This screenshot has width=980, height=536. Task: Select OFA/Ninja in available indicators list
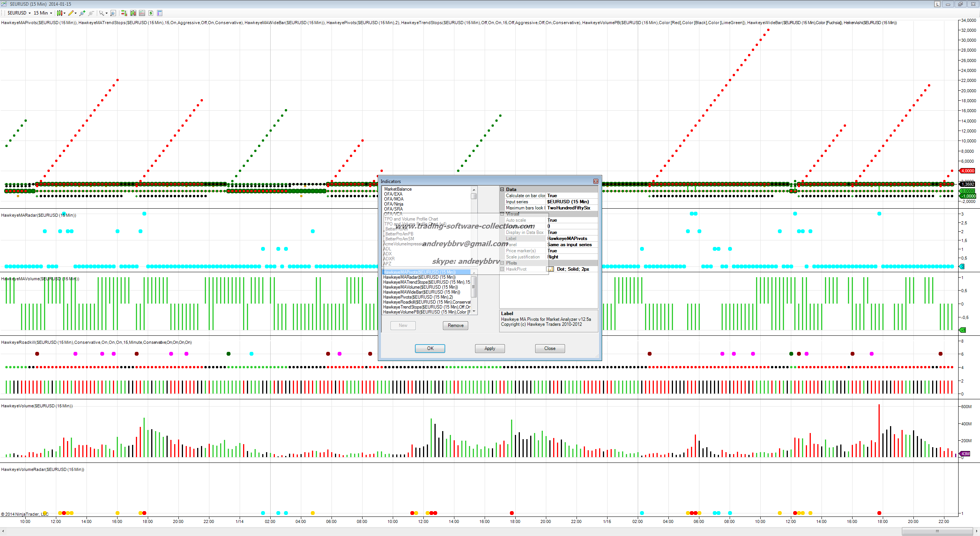[394, 204]
